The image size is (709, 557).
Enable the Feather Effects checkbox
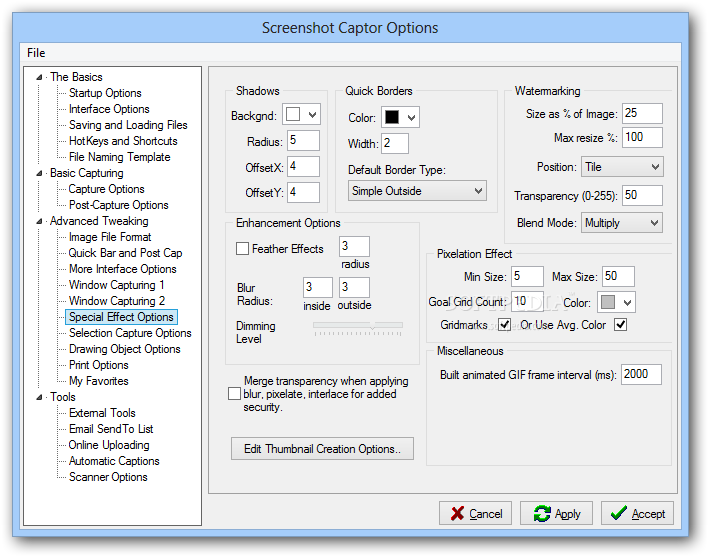(242, 248)
